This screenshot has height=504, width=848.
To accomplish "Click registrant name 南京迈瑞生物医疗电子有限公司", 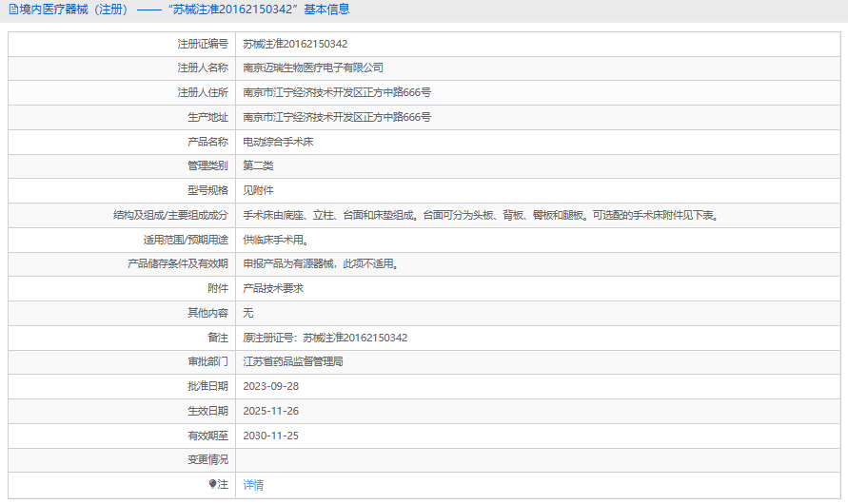I will click(x=312, y=68).
